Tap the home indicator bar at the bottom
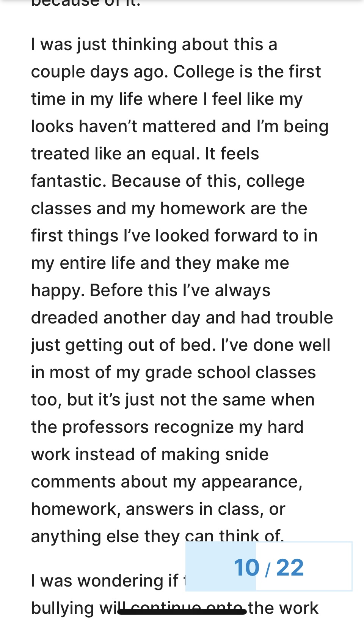364x623 pixels. click(182, 612)
